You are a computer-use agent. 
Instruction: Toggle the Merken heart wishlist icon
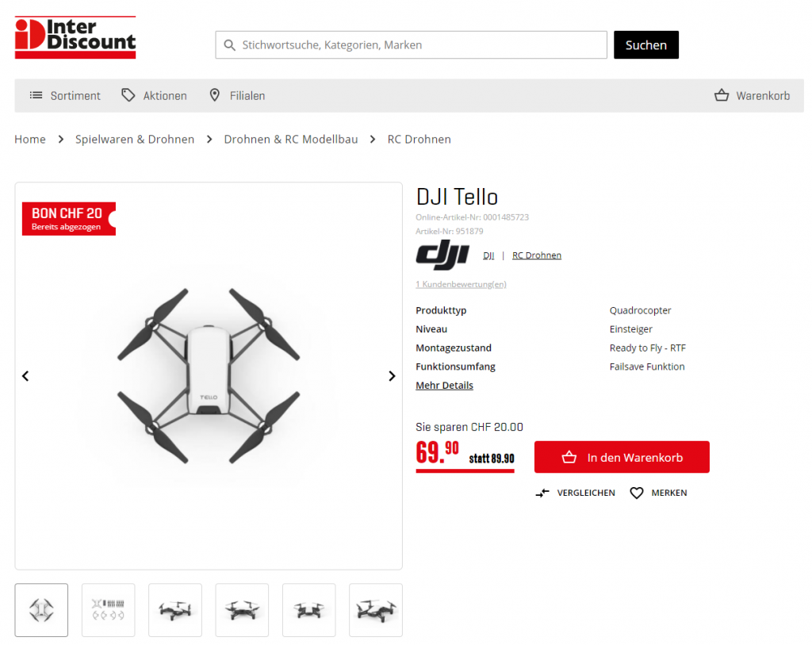(x=637, y=493)
